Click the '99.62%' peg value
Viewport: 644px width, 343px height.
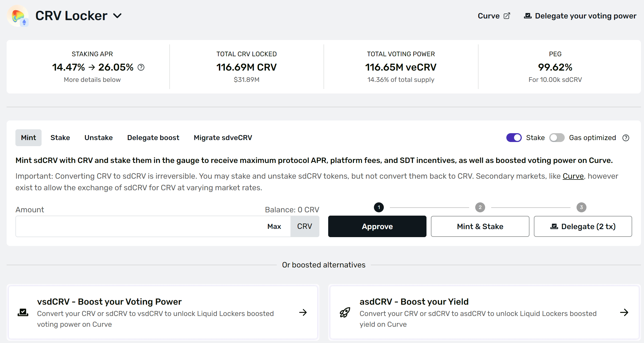pyautogui.click(x=555, y=67)
